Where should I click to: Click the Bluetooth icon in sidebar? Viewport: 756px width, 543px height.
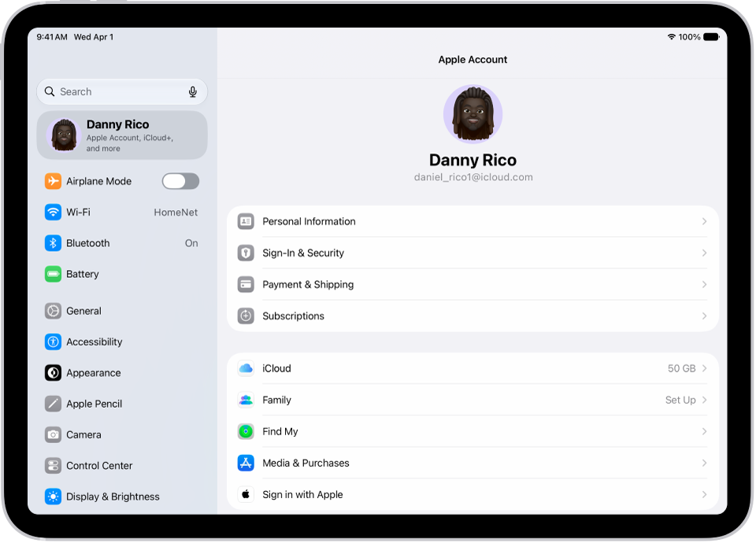pyautogui.click(x=53, y=243)
